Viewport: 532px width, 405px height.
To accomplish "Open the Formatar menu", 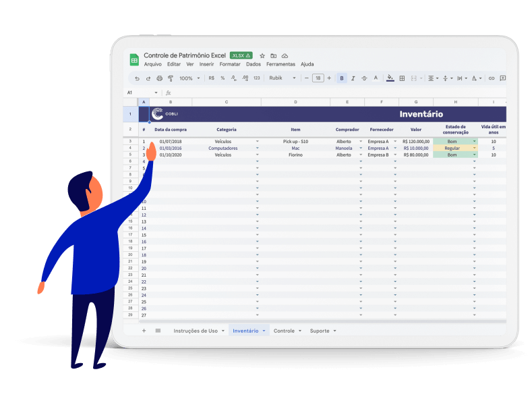I will tap(230, 64).
